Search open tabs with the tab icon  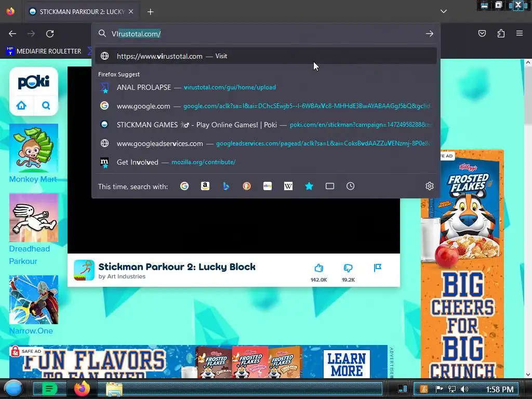click(x=330, y=186)
